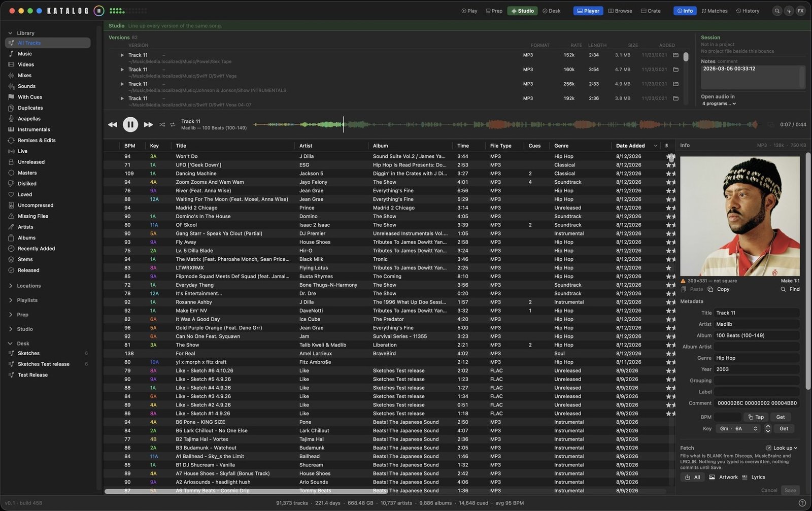Click the pause icon next to Katalog logo

[x=99, y=11]
